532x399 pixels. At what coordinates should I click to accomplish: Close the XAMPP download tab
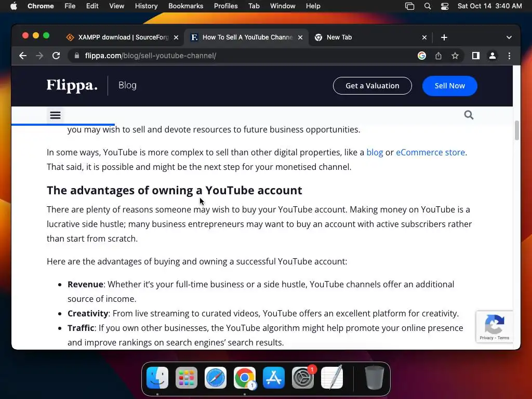pyautogui.click(x=176, y=37)
